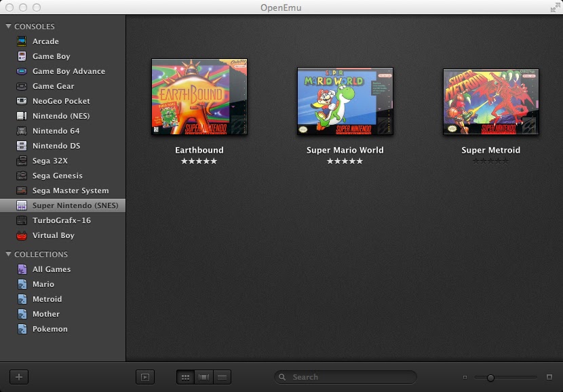Viewport: 563px width, 392px height.
Task: Open Mother collection label
Action: pos(46,314)
